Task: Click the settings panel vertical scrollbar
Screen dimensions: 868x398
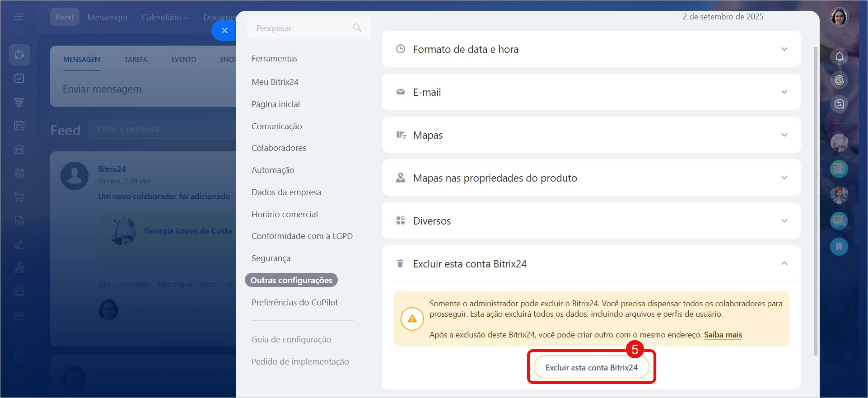Action: pyautogui.click(x=815, y=201)
